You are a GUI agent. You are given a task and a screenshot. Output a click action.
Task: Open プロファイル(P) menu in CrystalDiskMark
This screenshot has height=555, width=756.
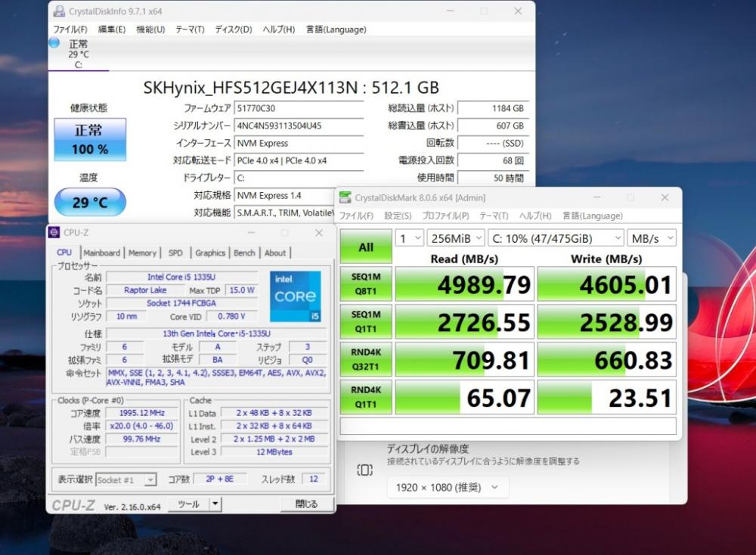[x=445, y=216]
